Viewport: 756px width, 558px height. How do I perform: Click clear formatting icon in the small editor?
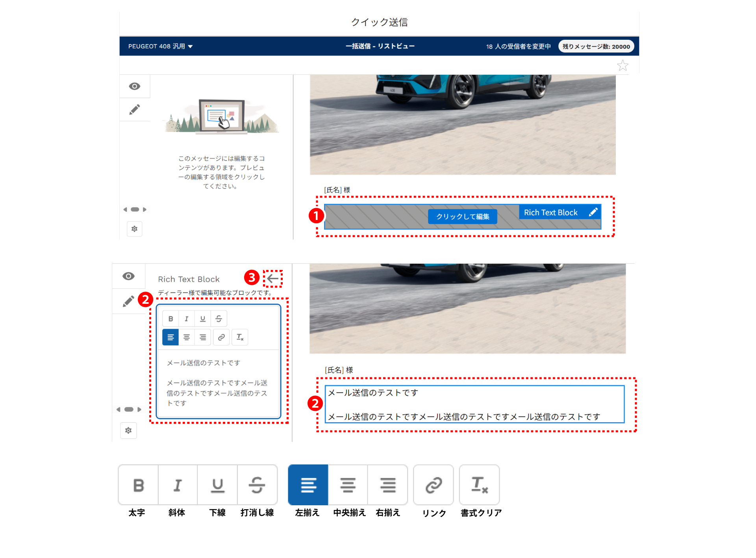click(x=240, y=337)
